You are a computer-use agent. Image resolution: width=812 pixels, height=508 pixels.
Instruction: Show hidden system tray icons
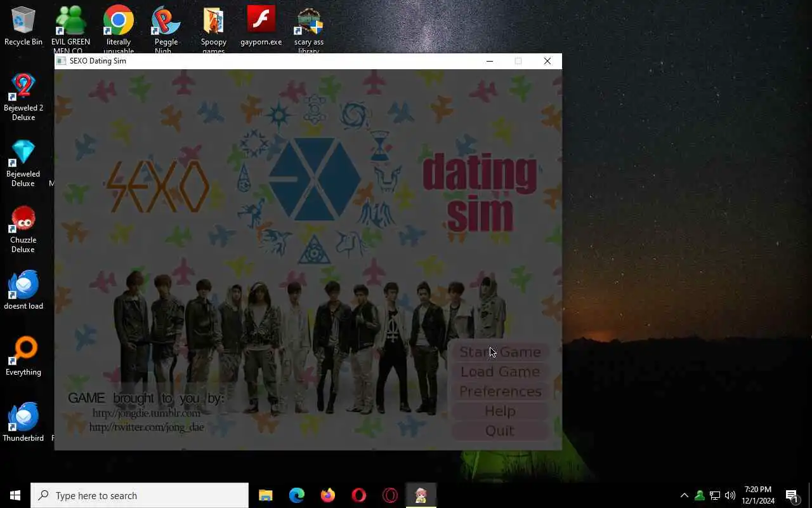coord(684,495)
